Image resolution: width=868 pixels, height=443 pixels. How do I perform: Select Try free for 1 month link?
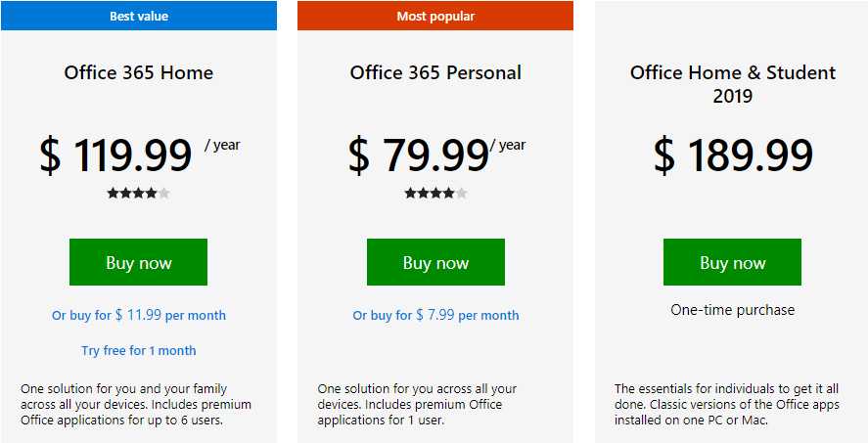pos(139,351)
